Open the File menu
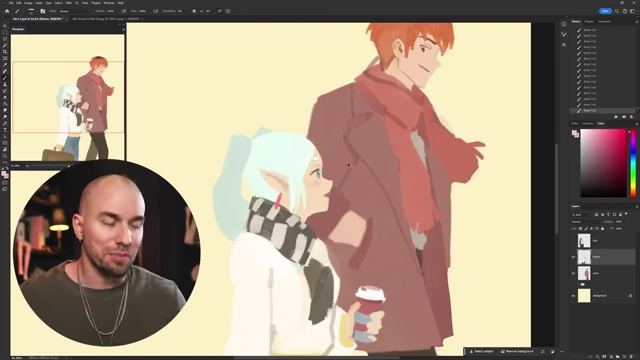Screen dimensions: 640x360 11,3
